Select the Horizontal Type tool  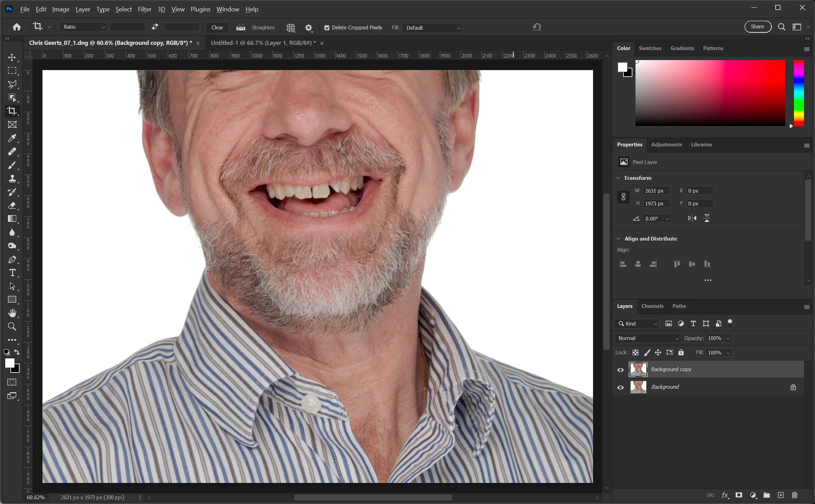coord(12,273)
